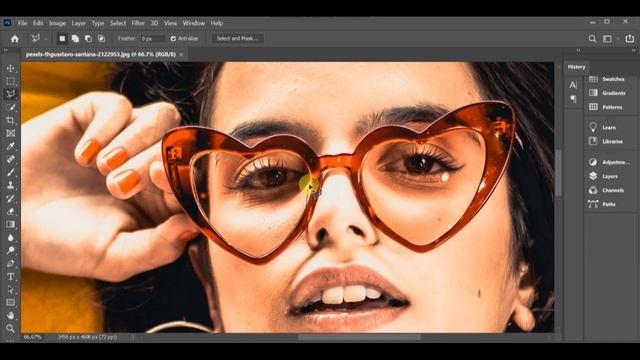Choose Subtract from selection mode
The width and height of the screenshot is (640, 360).
[88, 38]
